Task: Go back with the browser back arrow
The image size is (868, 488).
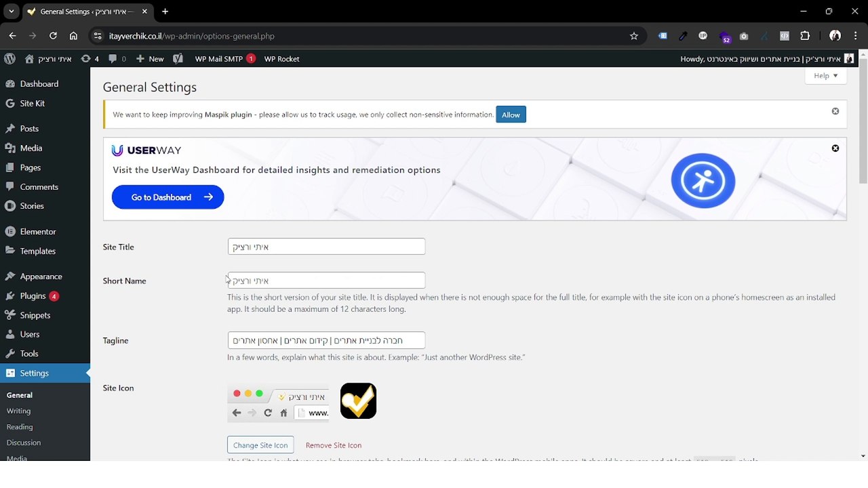Action: (x=12, y=36)
